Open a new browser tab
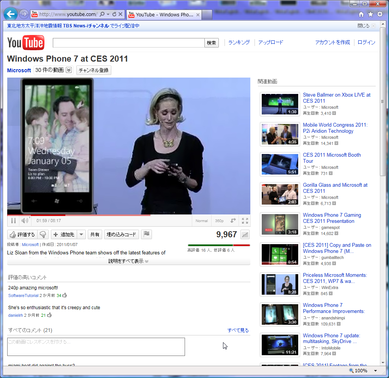The image size is (389, 378). tap(207, 15)
